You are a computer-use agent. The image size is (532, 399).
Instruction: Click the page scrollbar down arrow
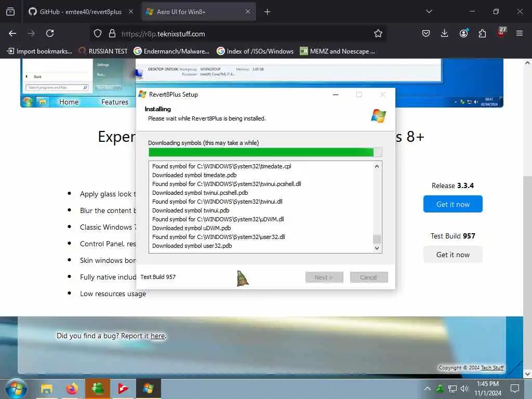tap(527, 374)
